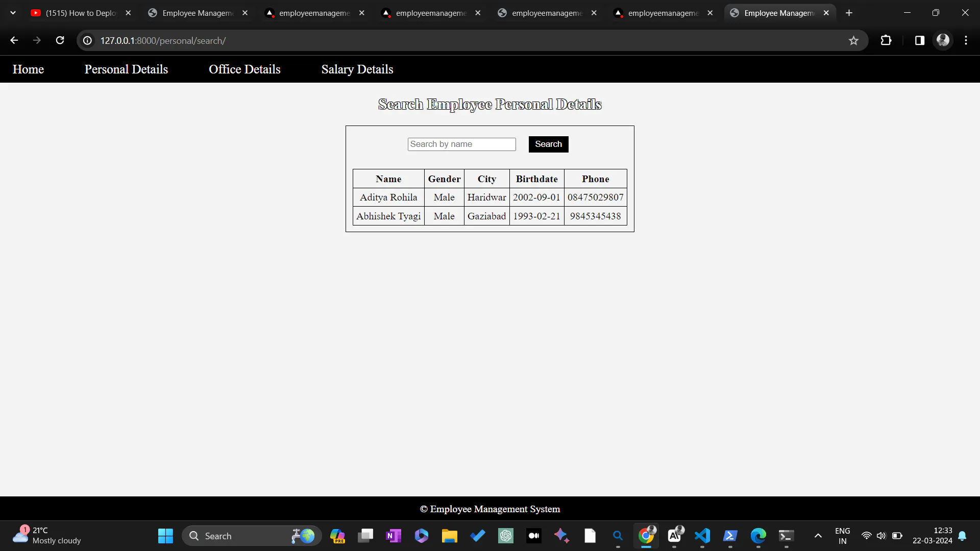The image size is (980, 551).
Task: Open the Chrome three-dot menu
Action: (966, 40)
